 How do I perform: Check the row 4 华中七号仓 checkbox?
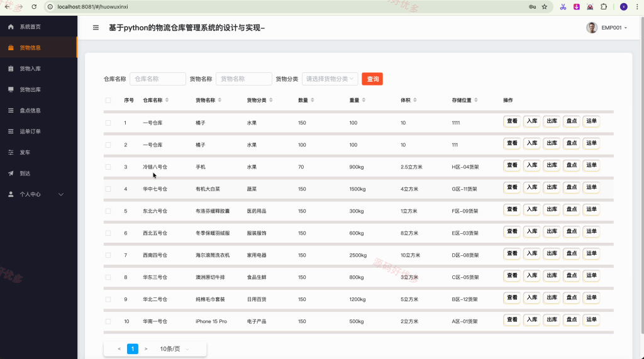pos(108,189)
